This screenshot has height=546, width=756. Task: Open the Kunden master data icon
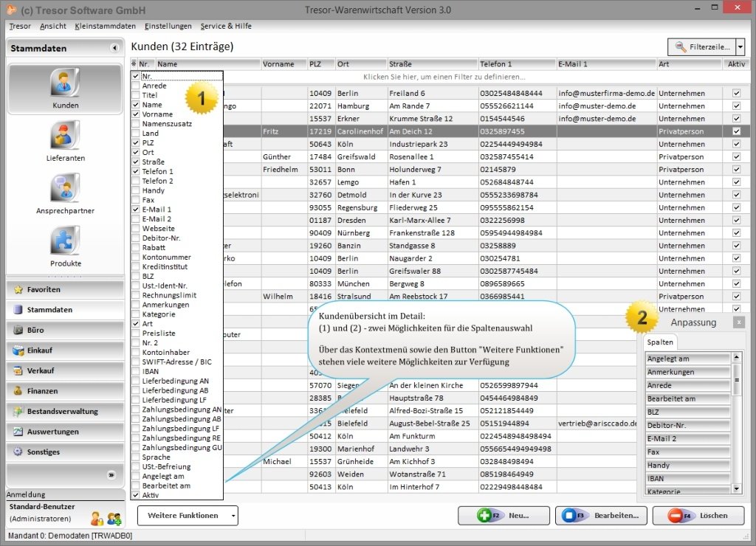pyautogui.click(x=65, y=83)
